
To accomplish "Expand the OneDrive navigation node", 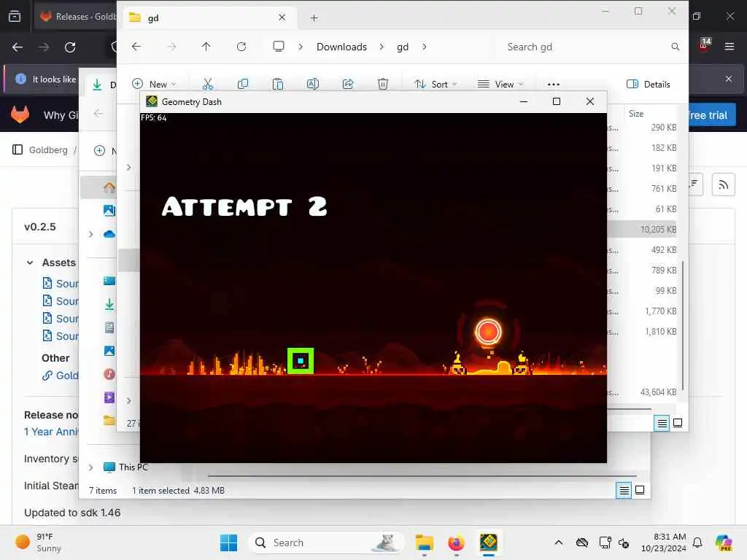I will pyautogui.click(x=91, y=234).
